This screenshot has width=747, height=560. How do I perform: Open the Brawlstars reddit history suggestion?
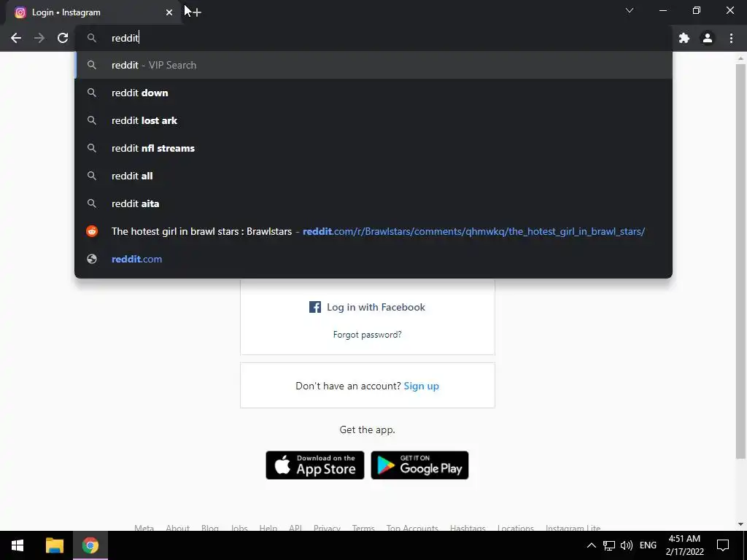coord(373,231)
